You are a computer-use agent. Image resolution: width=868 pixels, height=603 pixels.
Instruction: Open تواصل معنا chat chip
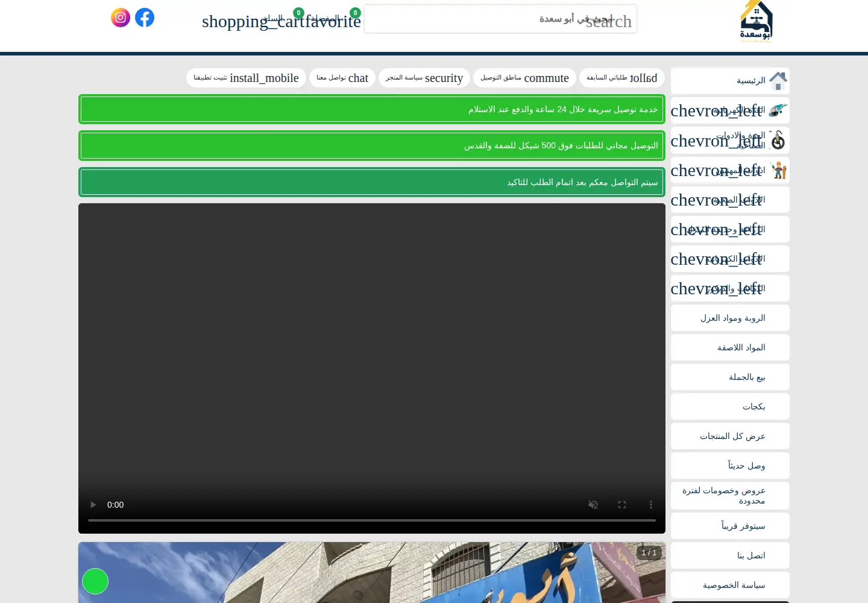(x=342, y=78)
